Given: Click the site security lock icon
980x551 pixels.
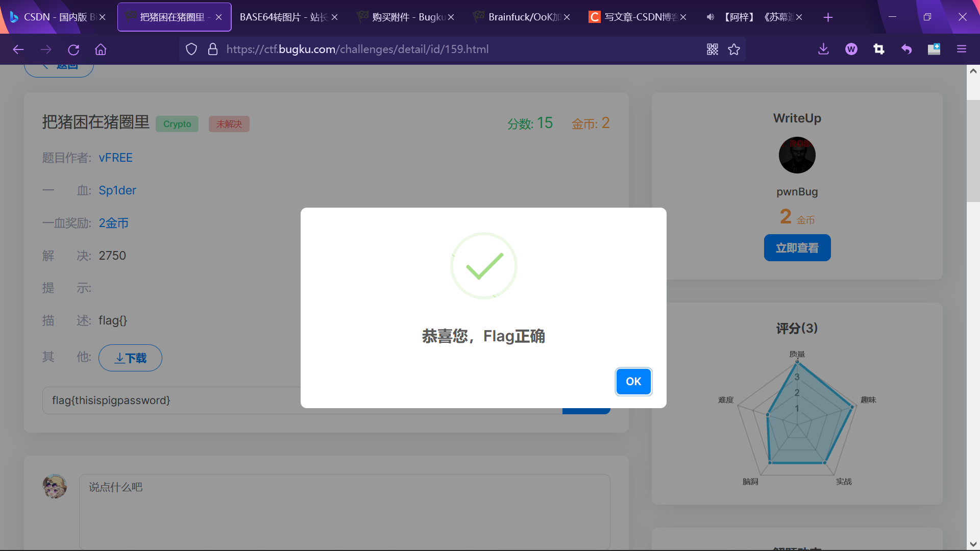Looking at the screenshot, I should tap(213, 49).
